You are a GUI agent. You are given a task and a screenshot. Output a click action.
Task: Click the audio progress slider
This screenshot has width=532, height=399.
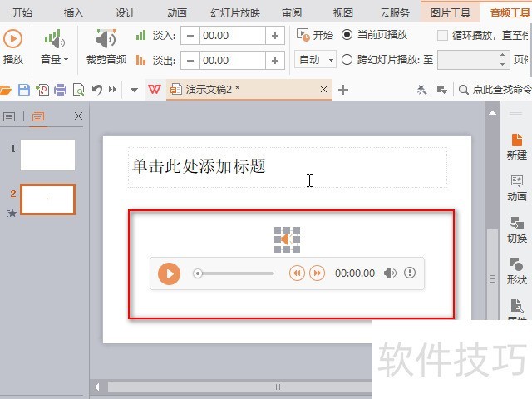click(234, 273)
